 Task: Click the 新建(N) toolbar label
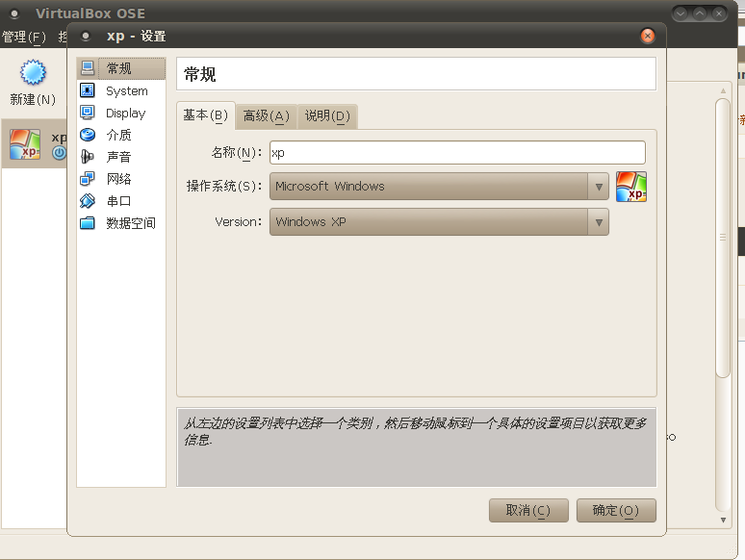(x=33, y=100)
